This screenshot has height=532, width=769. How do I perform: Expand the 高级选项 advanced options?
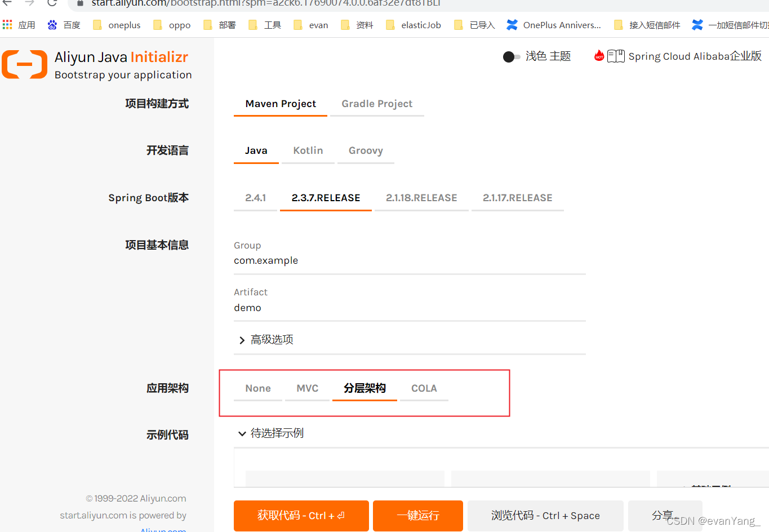point(266,340)
